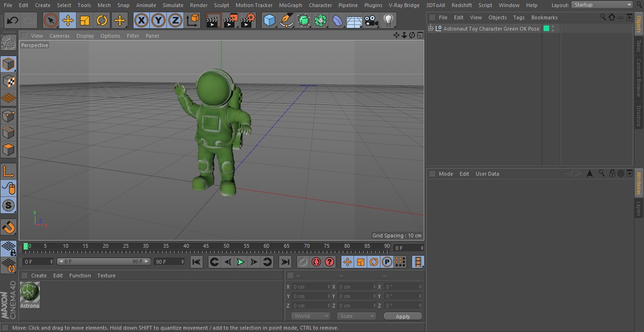Enable Workplane mode grid icon
Image resolution: width=644 pixels, height=332 pixels.
(x=8, y=98)
